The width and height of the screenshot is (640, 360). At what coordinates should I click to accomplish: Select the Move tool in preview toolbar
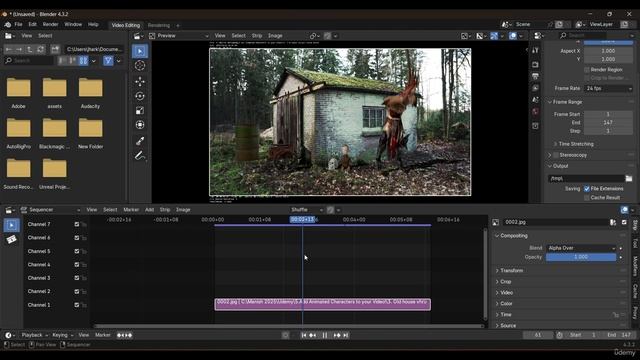coord(140,81)
